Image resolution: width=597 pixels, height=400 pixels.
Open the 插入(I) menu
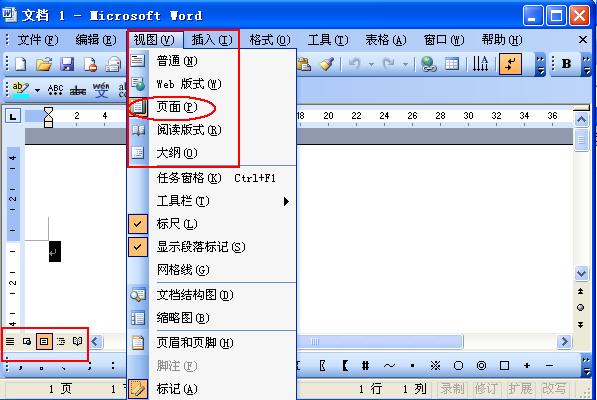click(x=212, y=40)
